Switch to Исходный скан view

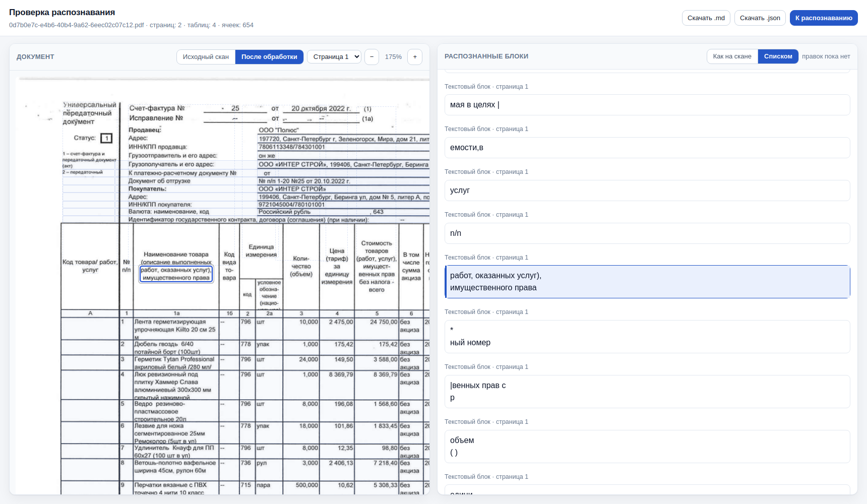point(206,57)
